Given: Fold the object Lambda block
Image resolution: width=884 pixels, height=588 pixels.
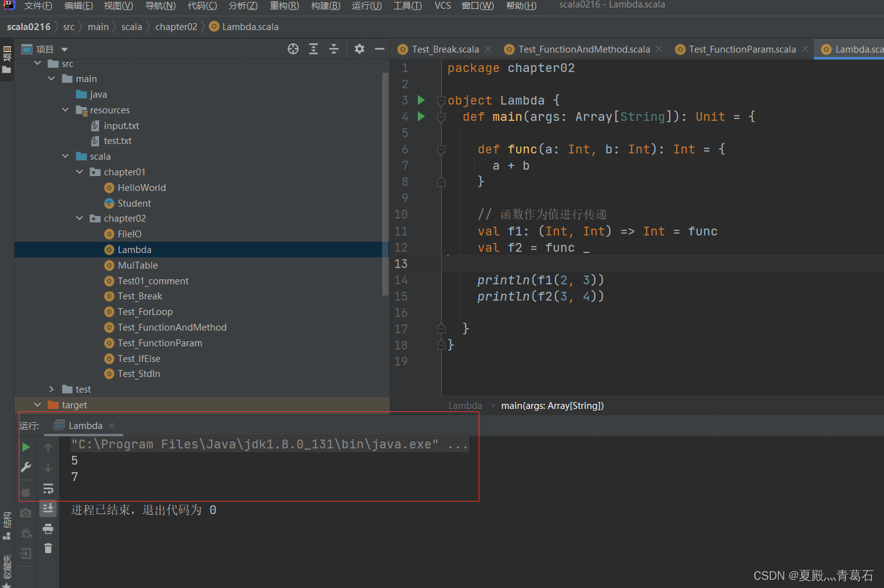Looking at the screenshot, I should click(441, 101).
